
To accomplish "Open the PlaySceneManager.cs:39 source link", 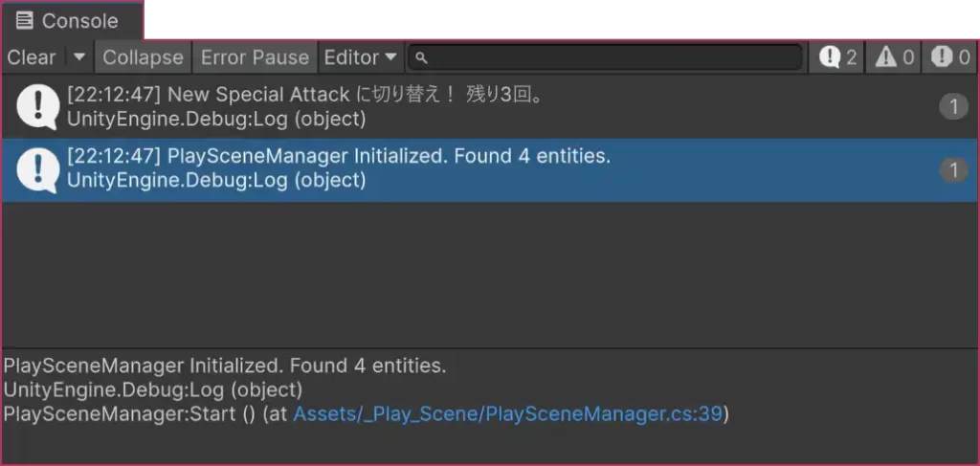I will (x=507, y=413).
